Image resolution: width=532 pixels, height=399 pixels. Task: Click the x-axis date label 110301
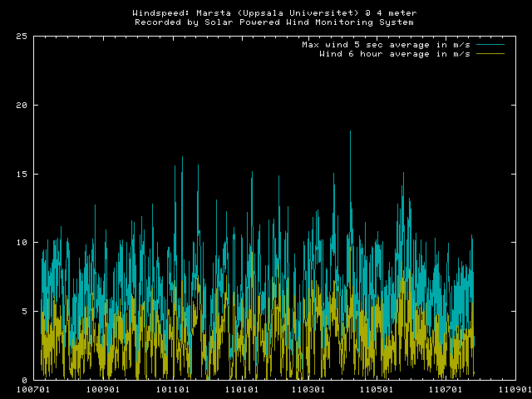pyautogui.click(x=308, y=389)
